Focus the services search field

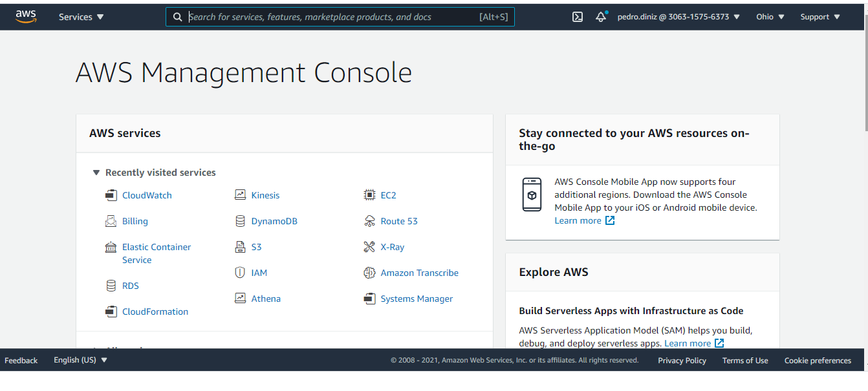click(330, 17)
